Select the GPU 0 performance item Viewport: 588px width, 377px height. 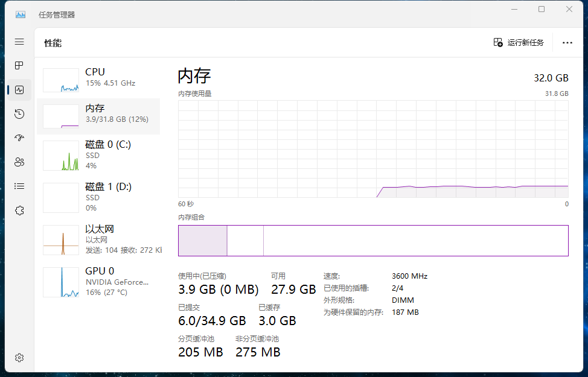click(x=99, y=281)
